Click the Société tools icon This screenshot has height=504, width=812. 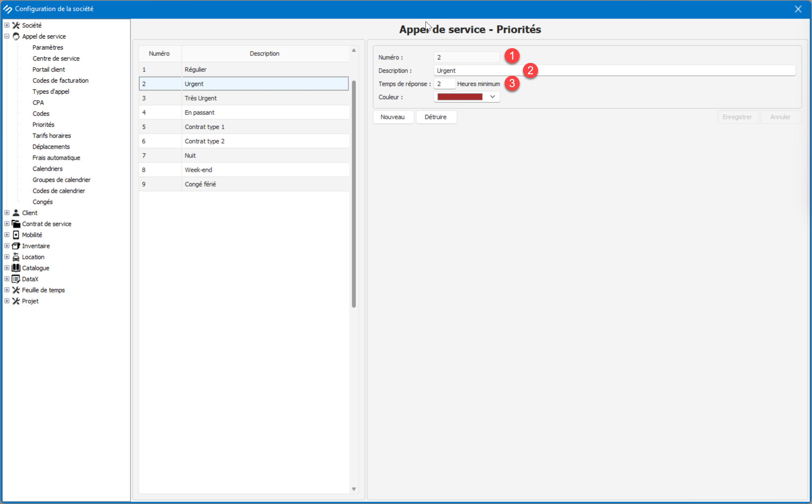click(x=16, y=25)
